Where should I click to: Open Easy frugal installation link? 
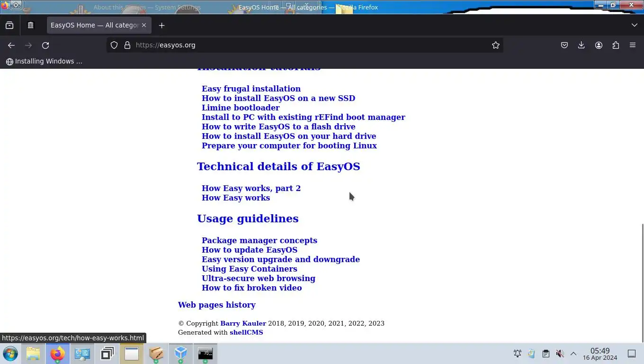[x=251, y=89]
